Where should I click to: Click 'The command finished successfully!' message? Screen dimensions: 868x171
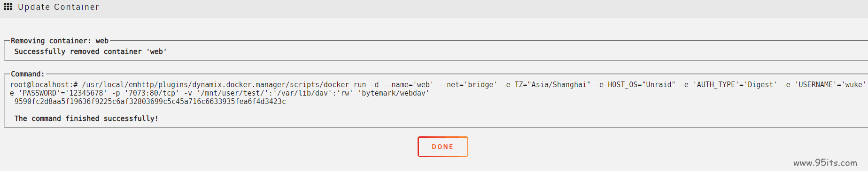tap(86, 119)
